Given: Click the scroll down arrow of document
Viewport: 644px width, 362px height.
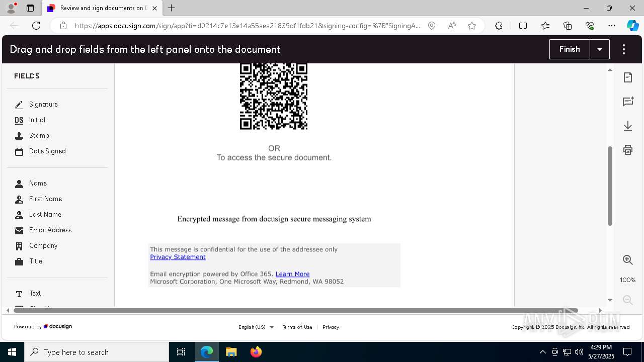Looking at the screenshot, I should pos(610,300).
